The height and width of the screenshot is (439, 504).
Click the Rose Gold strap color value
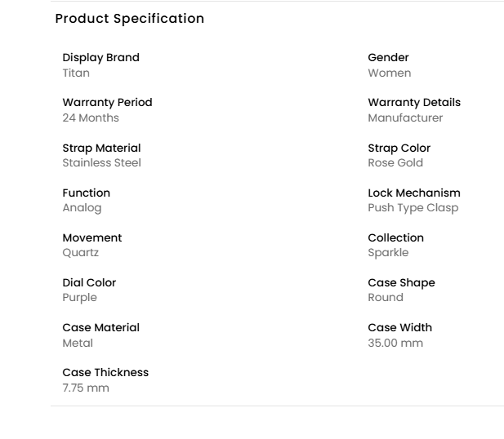(397, 163)
